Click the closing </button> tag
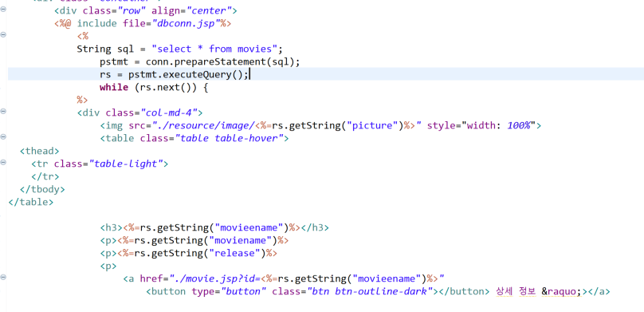Image resolution: width=644 pixels, height=312 pixels. tap(464, 291)
